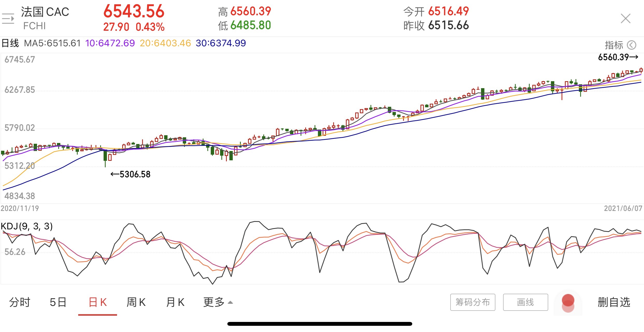644x332 pixels.
Task: Open the stock list menu icon
Action: 8,19
